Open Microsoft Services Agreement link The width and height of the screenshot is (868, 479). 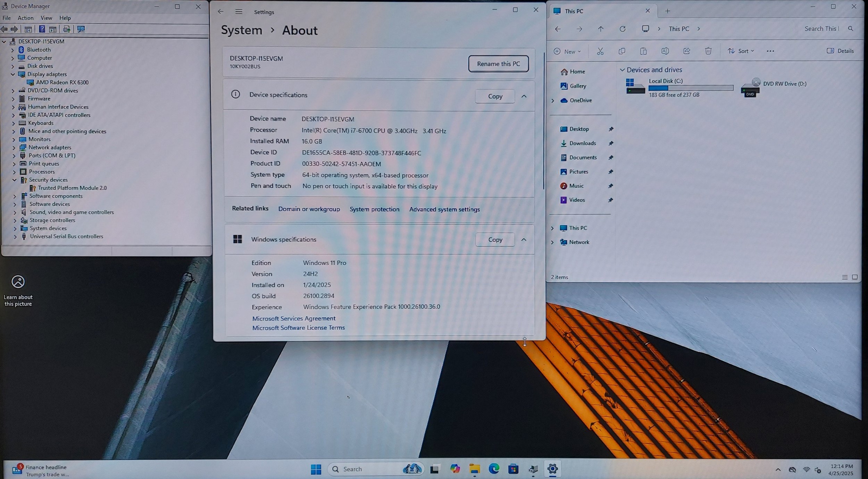(x=294, y=319)
